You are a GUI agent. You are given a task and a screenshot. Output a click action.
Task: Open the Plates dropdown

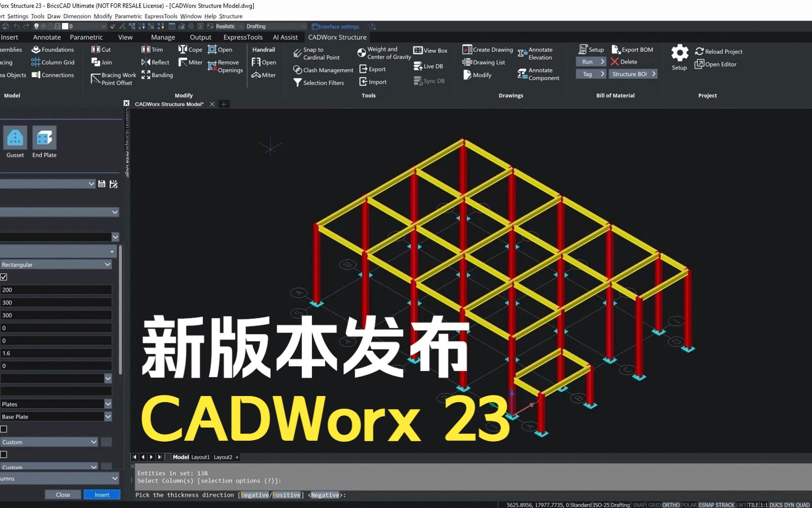point(56,404)
